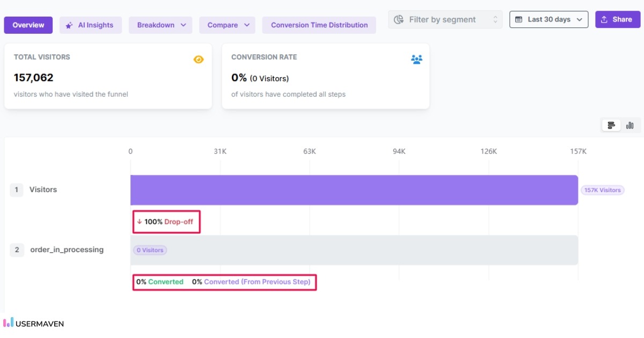Open the Conversion Time Distribution tab

(x=319, y=25)
